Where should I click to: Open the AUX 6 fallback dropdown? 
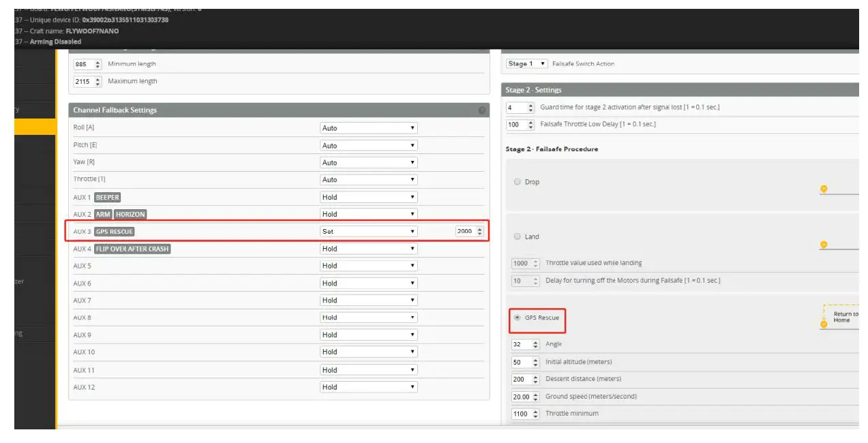[x=368, y=283]
